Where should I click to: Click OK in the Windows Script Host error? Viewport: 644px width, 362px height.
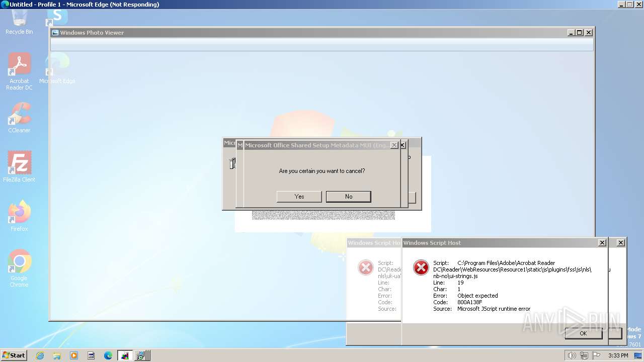583,333
